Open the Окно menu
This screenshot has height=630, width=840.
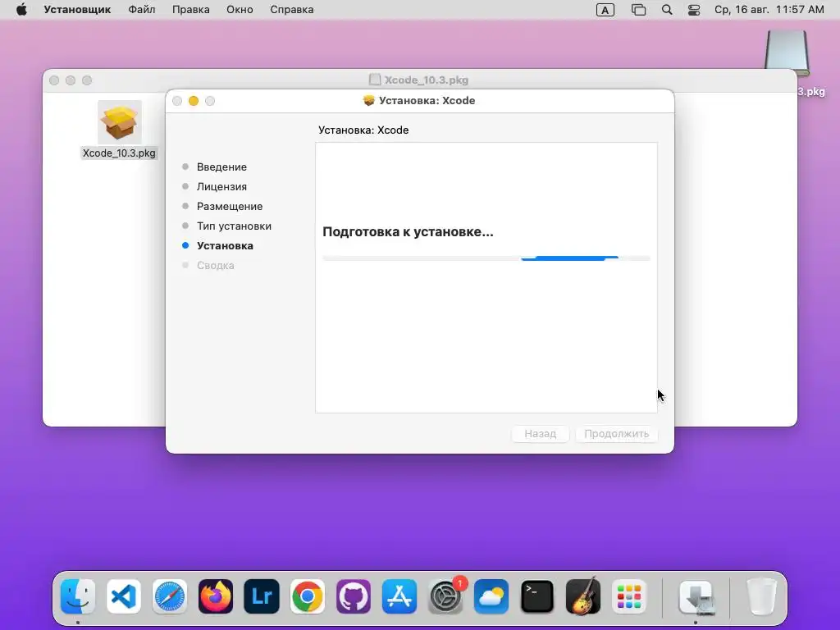pos(240,10)
